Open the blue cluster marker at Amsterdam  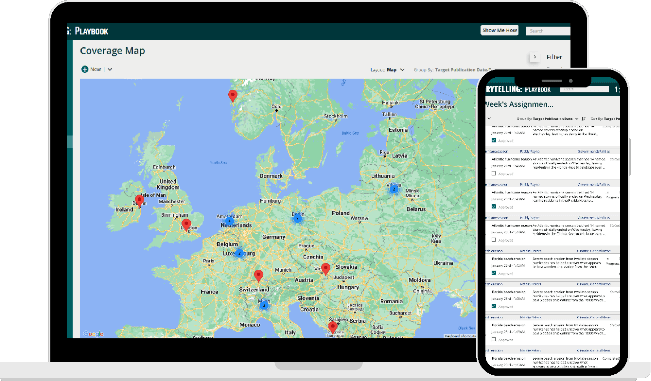(x=229, y=221)
